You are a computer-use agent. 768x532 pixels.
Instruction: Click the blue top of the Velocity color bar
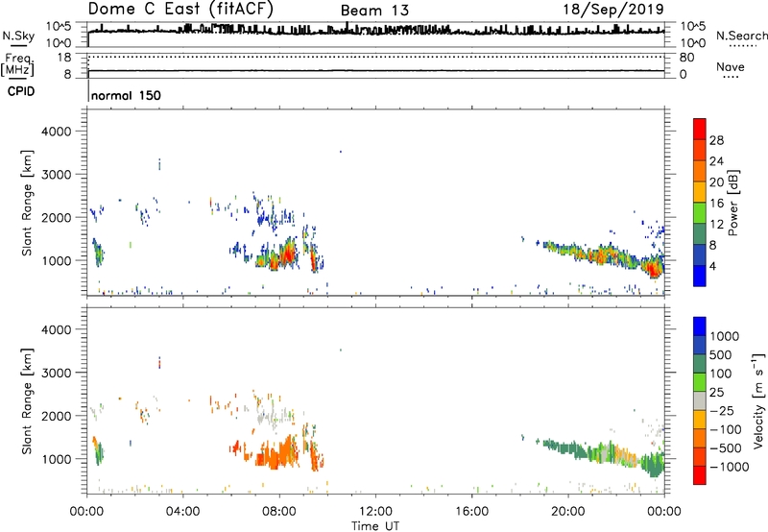click(x=700, y=326)
